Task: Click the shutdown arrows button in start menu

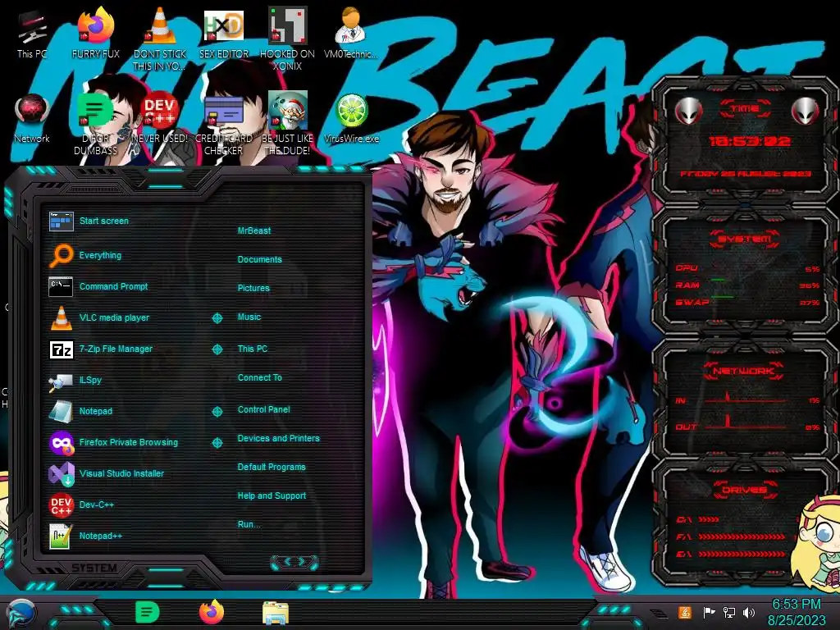Action: [294, 562]
